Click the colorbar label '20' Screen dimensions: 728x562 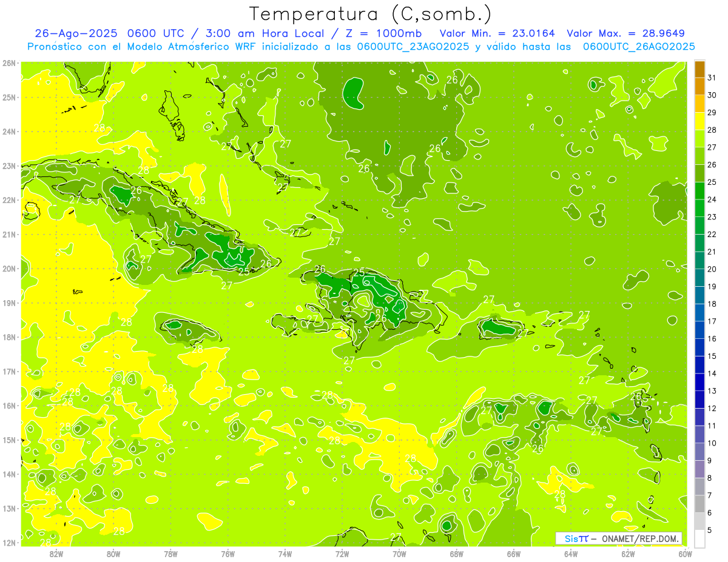712,269
